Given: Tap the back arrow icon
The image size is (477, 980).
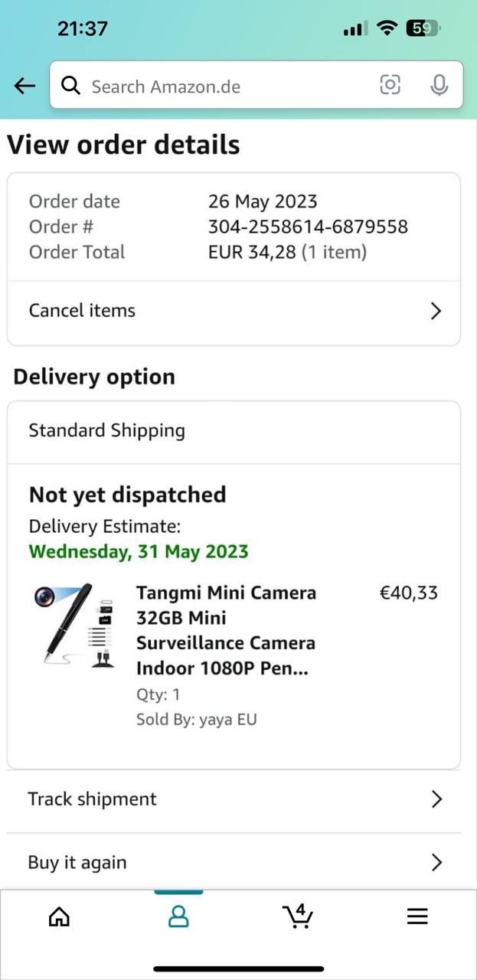Looking at the screenshot, I should 25,86.
